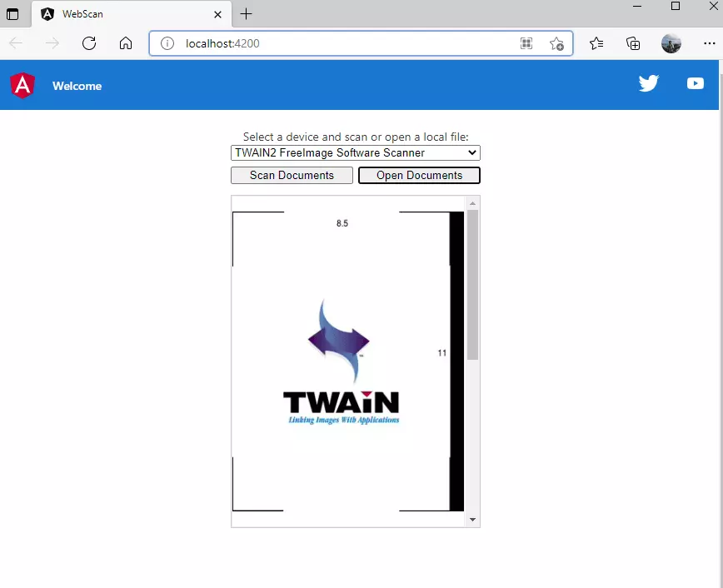Screen dimensions: 723x588
Task: Click the Angular logo in header
Action: [x=22, y=85]
